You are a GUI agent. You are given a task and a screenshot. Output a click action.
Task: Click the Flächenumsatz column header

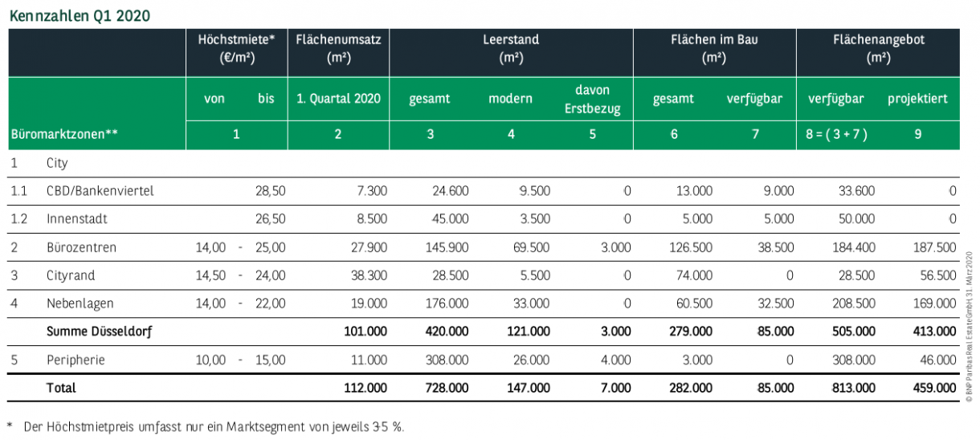coord(338,48)
